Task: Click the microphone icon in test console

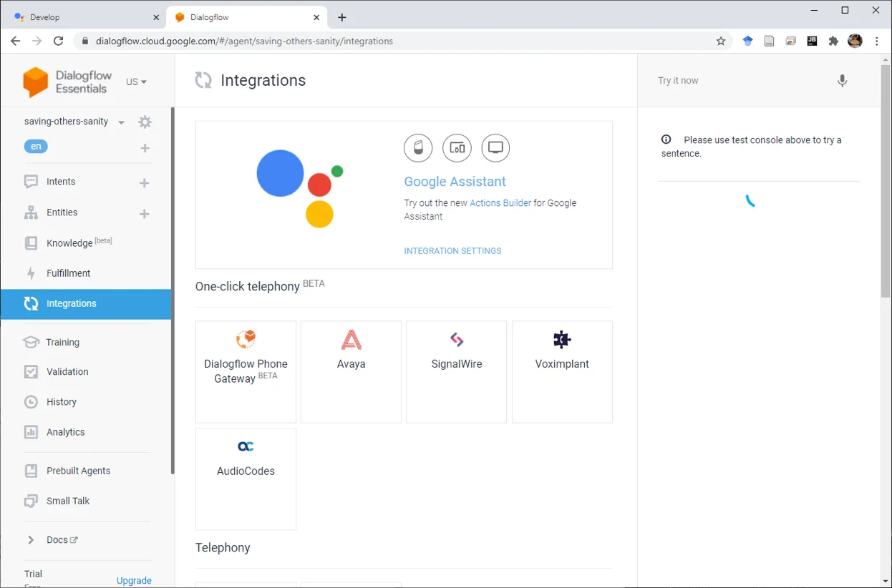Action: [x=843, y=81]
